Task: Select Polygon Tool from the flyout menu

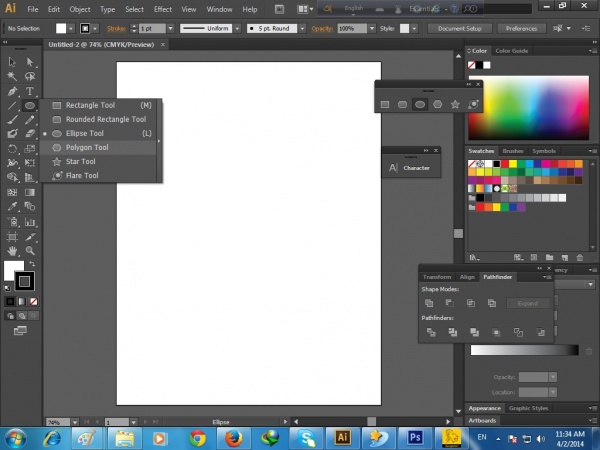Action: pos(87,147)
